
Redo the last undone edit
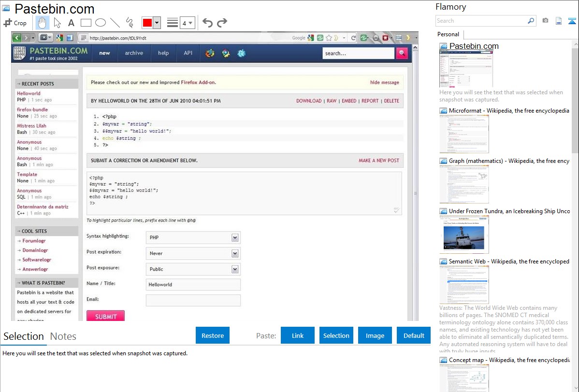click(222, 23)
